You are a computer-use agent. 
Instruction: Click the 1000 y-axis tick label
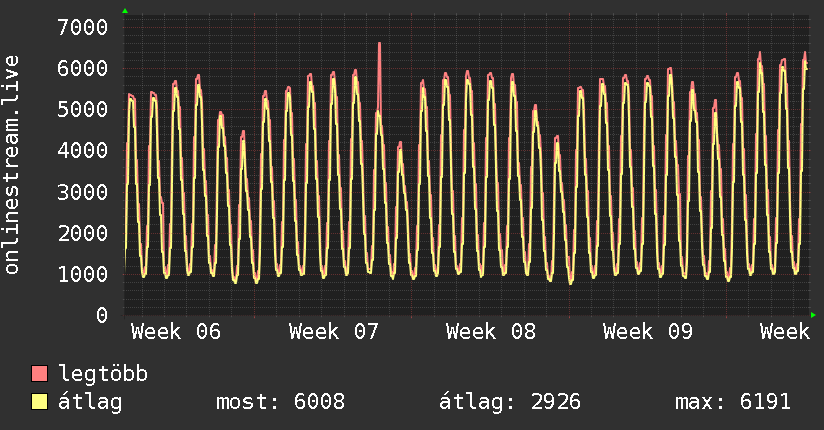pos(83,274)
